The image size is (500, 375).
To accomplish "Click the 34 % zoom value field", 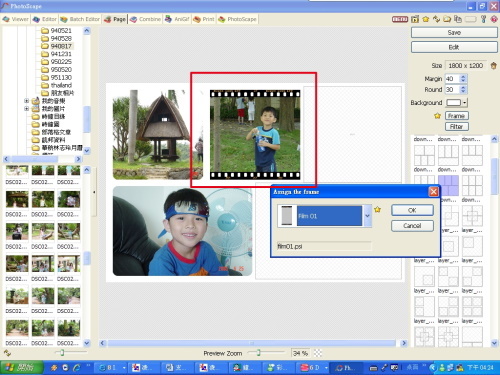I will pos(301,353).
